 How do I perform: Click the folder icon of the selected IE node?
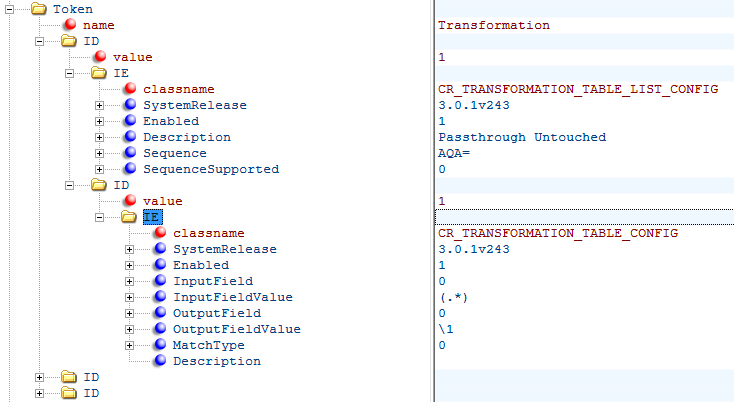129,217
